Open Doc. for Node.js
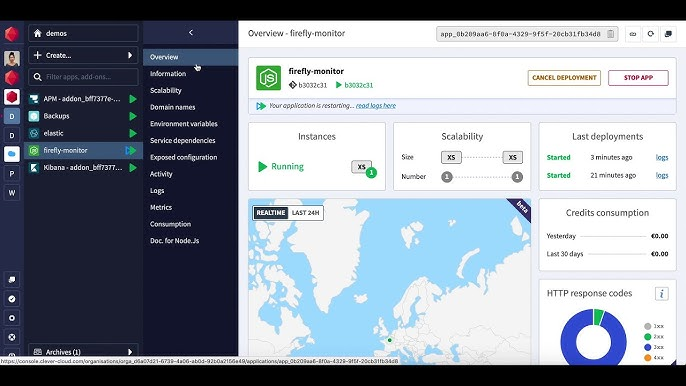 174,241
